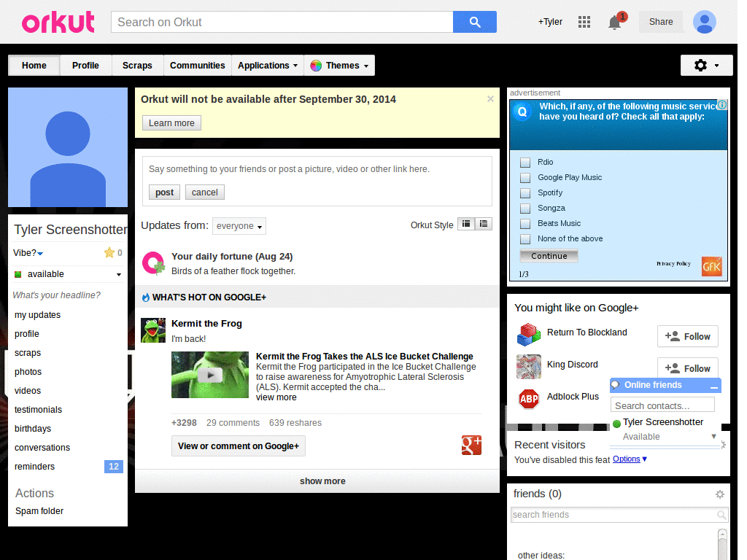
Task: Open the Home tab
Action: point(34,65)
